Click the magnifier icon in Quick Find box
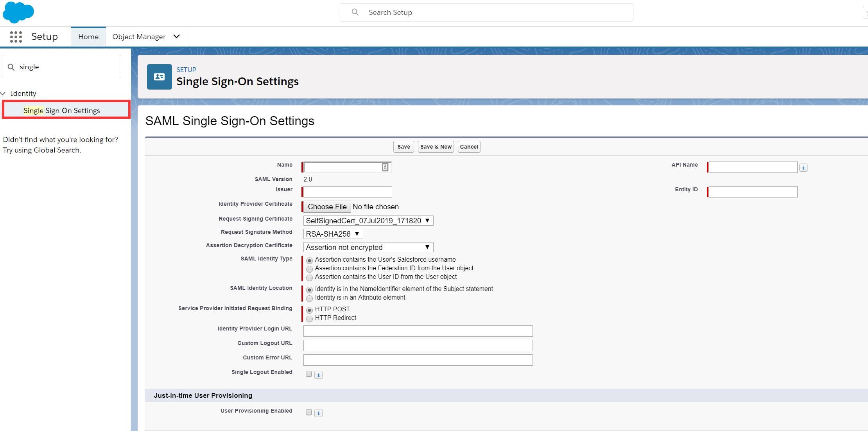The image size is (868, 431). click(11, 67)
